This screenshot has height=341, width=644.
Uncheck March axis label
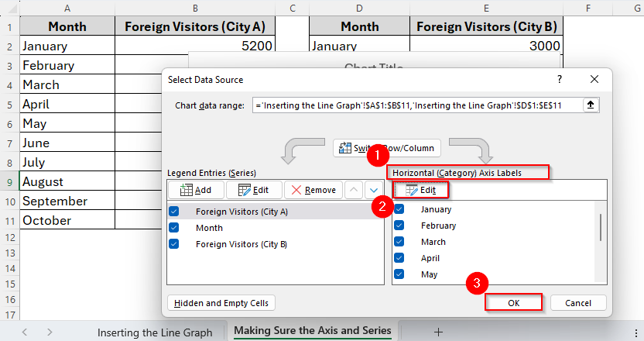[399, 242]
